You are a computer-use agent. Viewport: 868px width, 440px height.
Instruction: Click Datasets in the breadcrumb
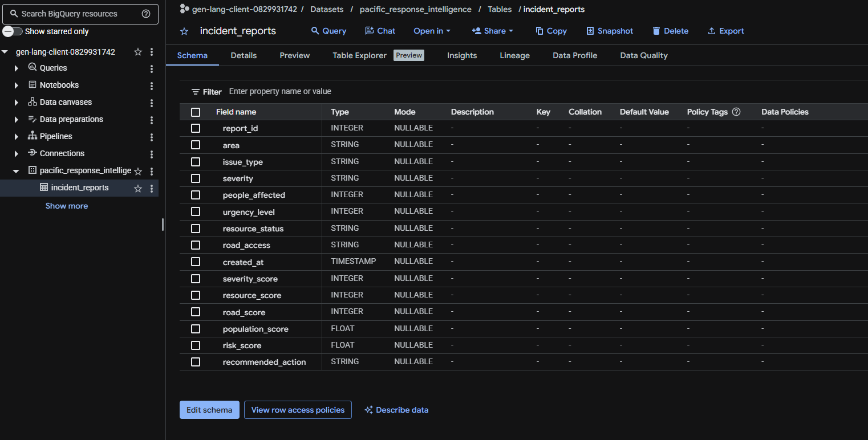pyautogui.click(x=327, y=9)
